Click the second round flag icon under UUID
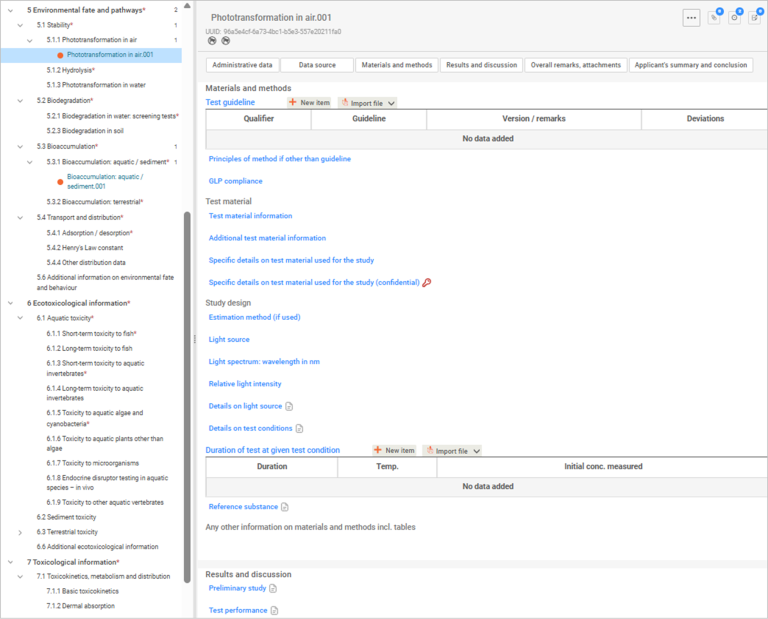This screenshot has width=768, height=619. pos(225,41)
